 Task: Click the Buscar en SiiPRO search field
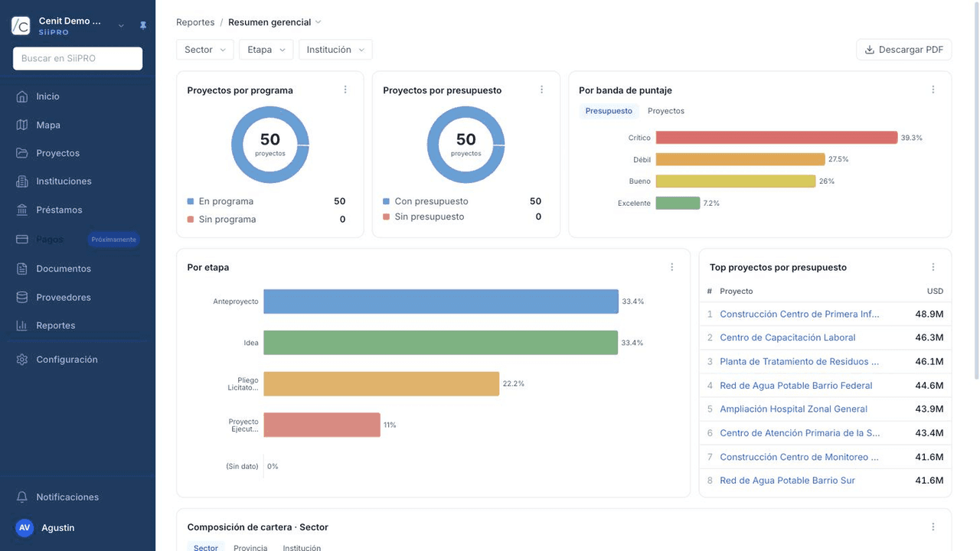click(x=77, y=58)
